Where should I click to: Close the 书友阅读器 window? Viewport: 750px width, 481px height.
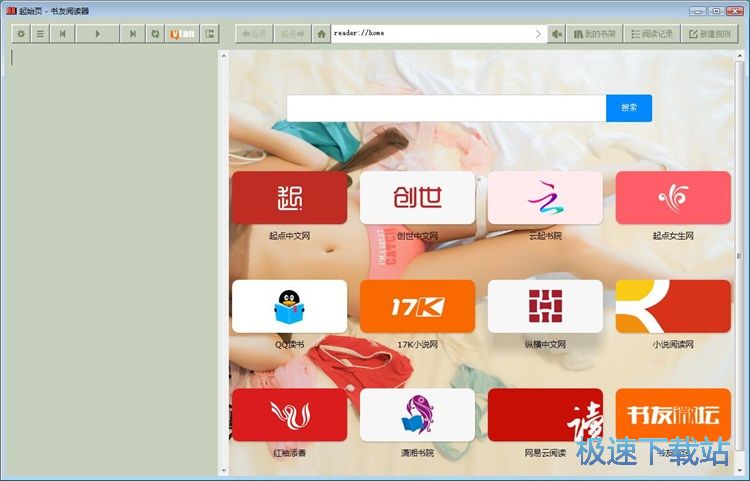[735, 11]
